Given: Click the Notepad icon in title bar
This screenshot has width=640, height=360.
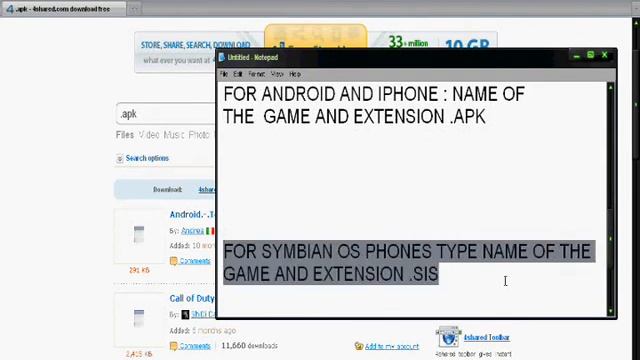Looking at the screenshot, I should (x=222, y=58).
